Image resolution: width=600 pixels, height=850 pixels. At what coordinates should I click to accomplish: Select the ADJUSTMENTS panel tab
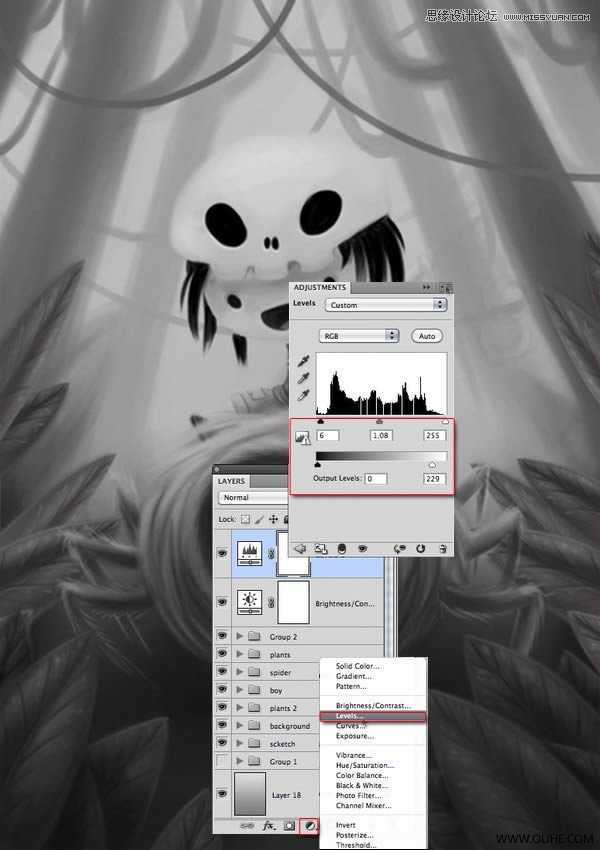[320, 287]
